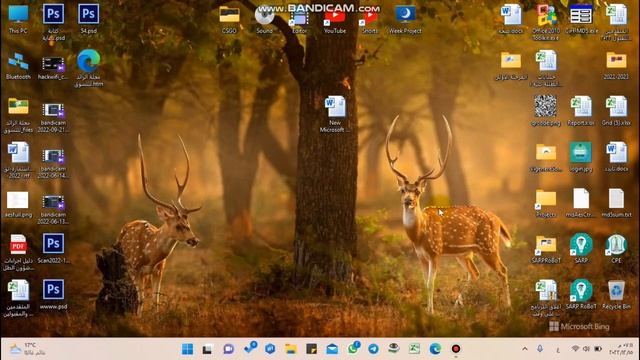Select the md5sum.txt file icon
This screenshot has width=640, height=360.
[616, 203]
